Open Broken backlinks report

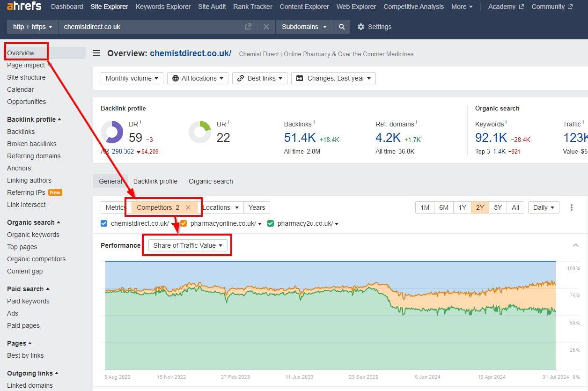32,144
